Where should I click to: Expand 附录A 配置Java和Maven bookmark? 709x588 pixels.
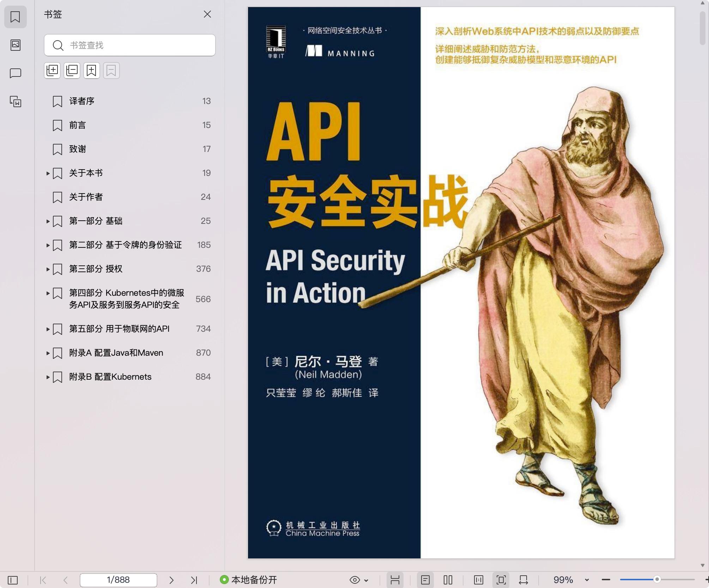(48, 353)
